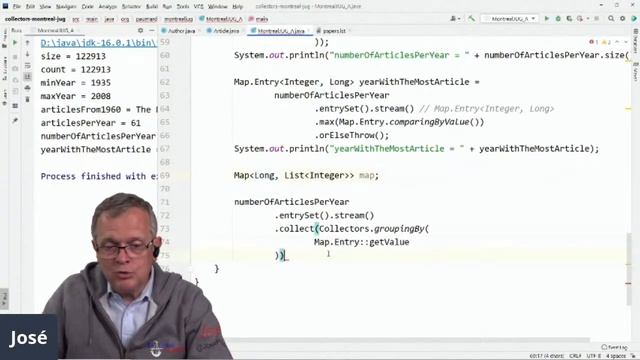Open Run tool window settings gear
This screenshot has width=640, height=360.
[x=140, y=31]
